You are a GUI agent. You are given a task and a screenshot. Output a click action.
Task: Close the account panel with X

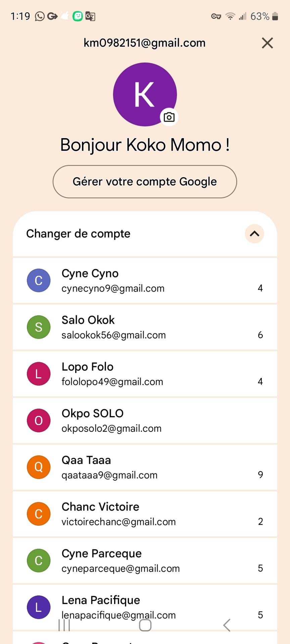(x=267, y=43)
